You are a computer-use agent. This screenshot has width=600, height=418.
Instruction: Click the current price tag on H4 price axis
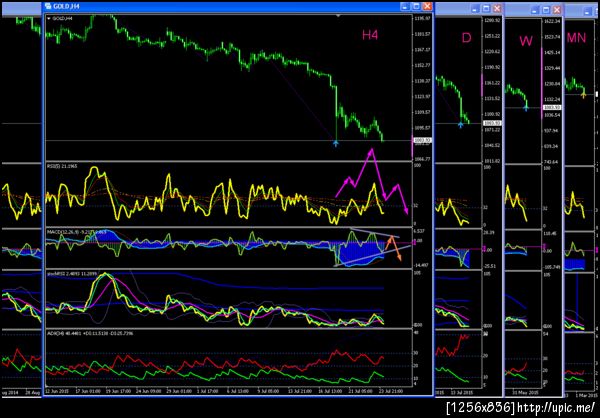(422, 140)
